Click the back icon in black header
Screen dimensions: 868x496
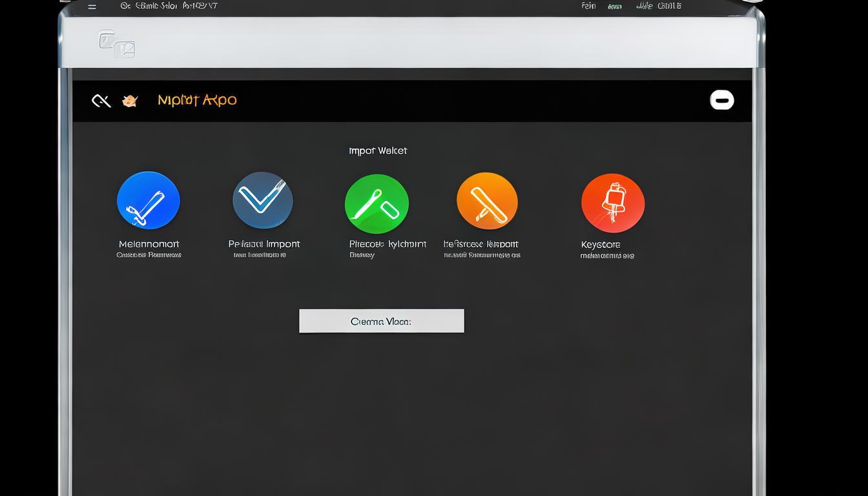click(101, 100)
